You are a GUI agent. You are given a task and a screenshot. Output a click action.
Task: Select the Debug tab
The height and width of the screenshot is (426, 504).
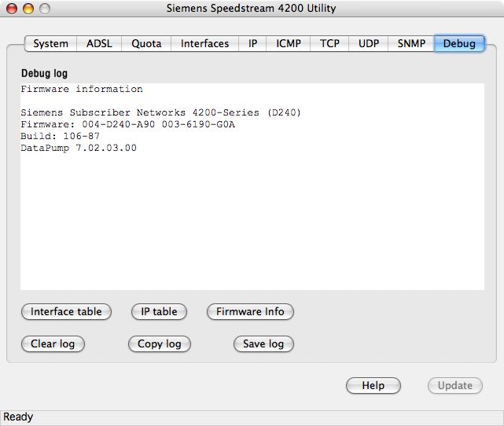point(459,43)
